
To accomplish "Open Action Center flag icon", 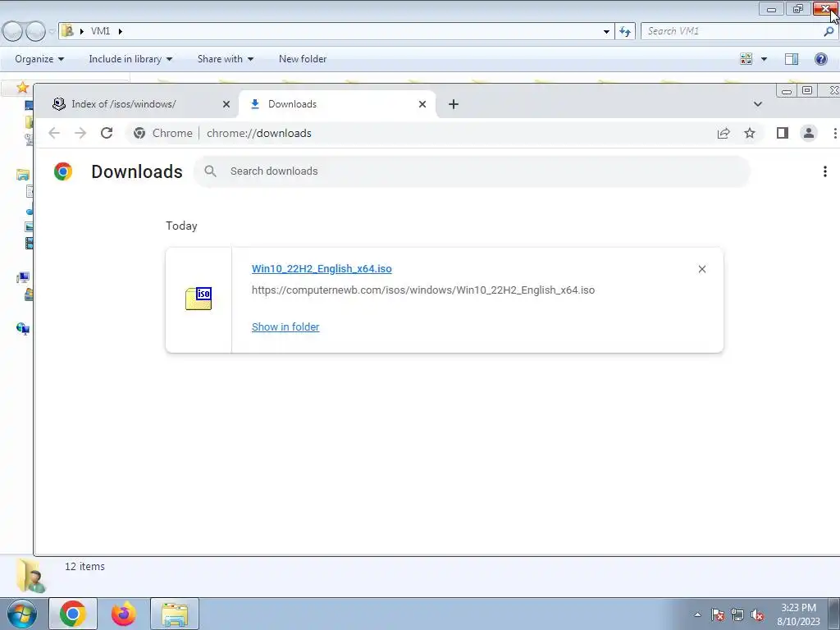I will 717,614.
